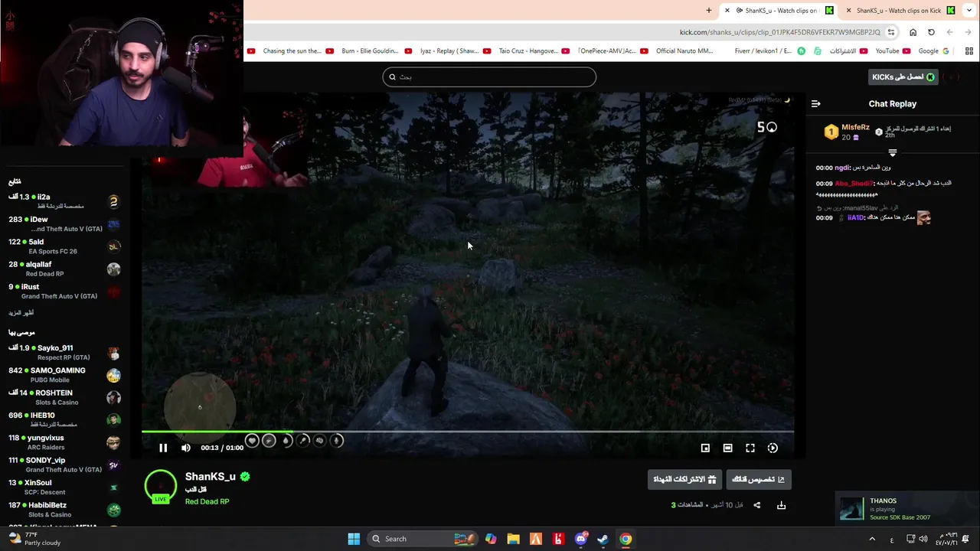This screenshot has width=980, height=551.
Task: Toggle picture-in-picture mode on player
Action: click(705, 448)
